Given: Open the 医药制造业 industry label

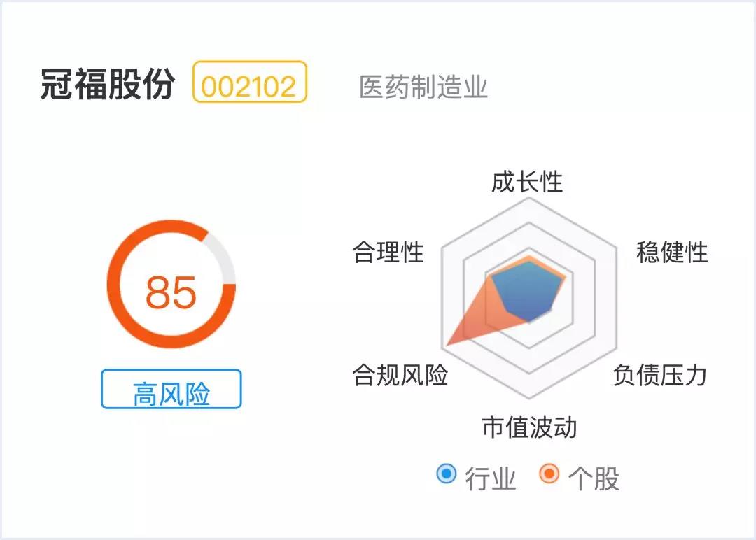Looking at the screenshot, I should pos(423,87).
